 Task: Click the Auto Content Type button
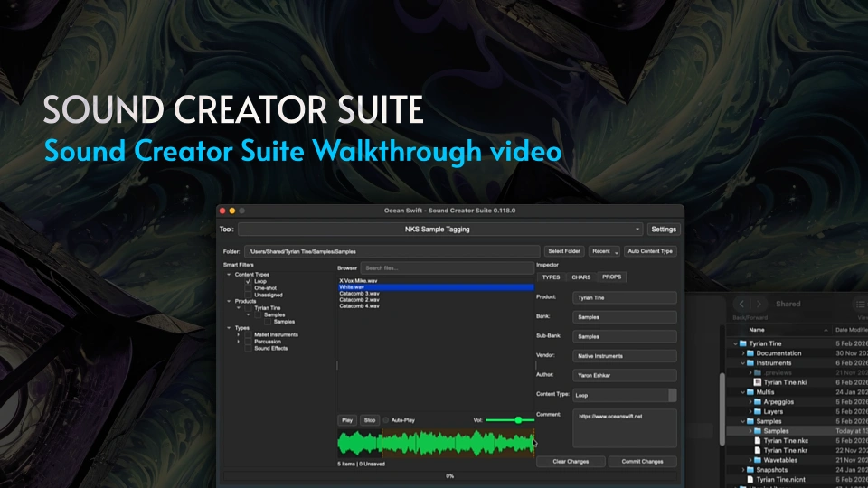[650, 251]
